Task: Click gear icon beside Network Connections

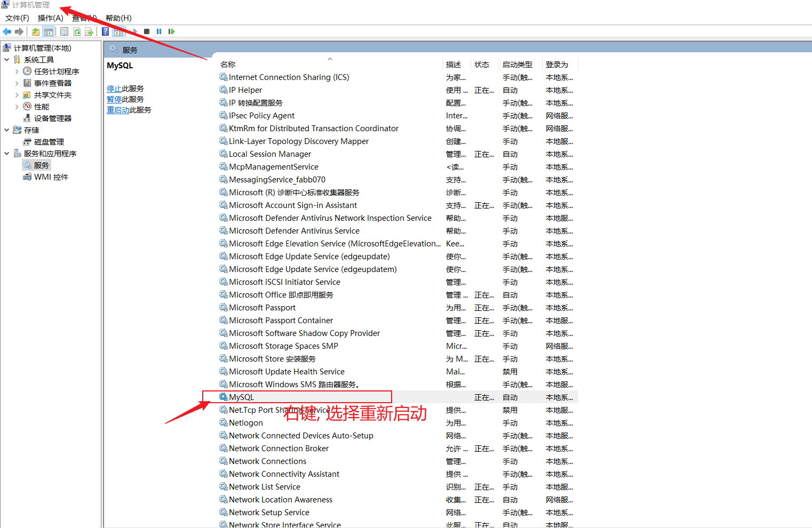Action: pos(224,461)
